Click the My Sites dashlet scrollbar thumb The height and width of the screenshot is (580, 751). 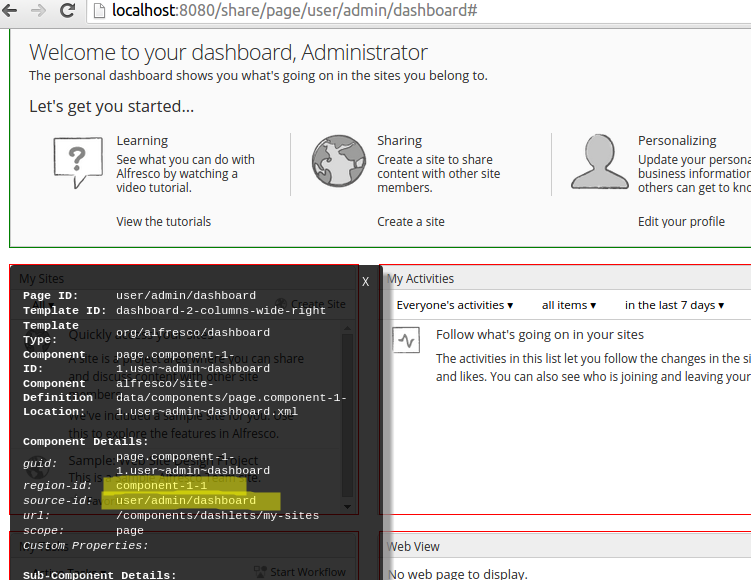(347, 416)
